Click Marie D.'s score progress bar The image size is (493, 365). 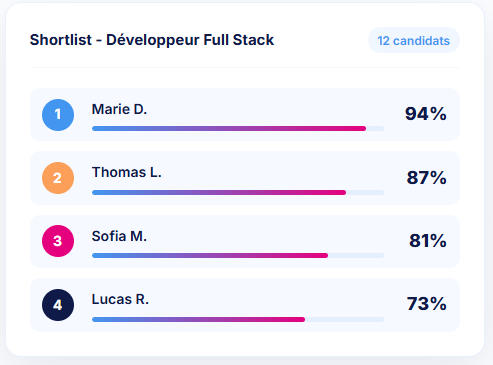pos(238,128)
